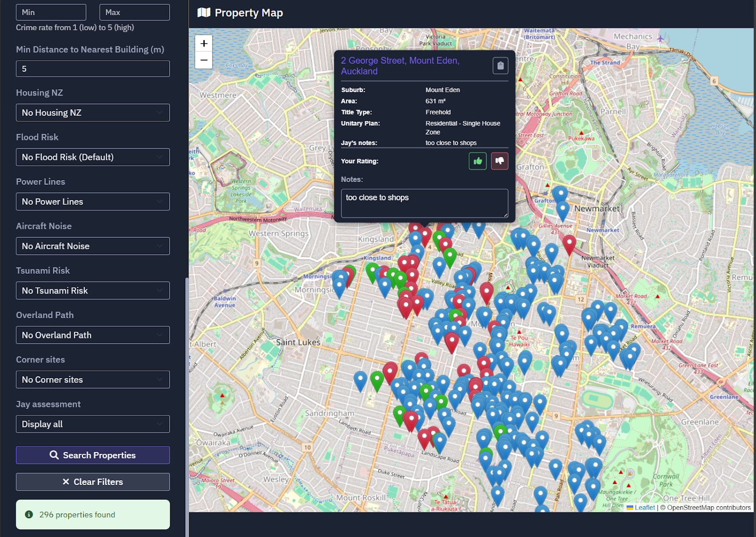Expand the Corner sites selector
Image resolution: width=756 pixels, height=537 pixels.
[x=93, y=379]
